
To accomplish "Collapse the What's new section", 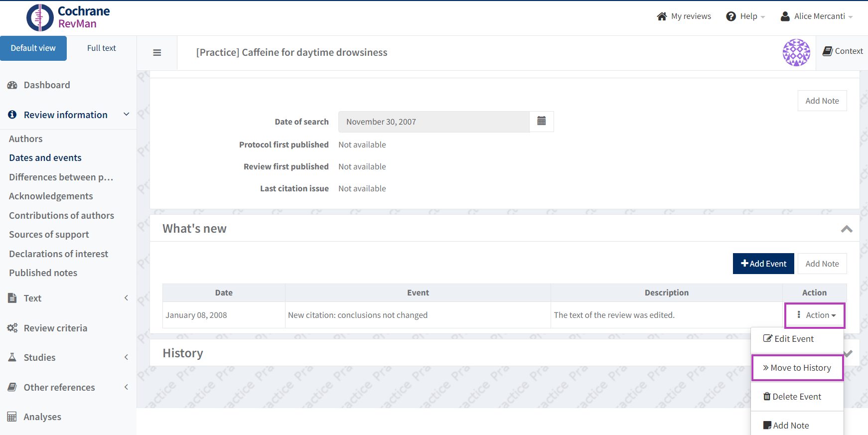I will [x=846, y=229].
